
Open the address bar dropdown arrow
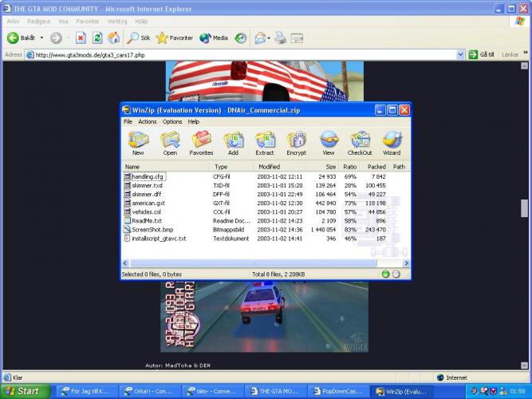pos(460,55)
